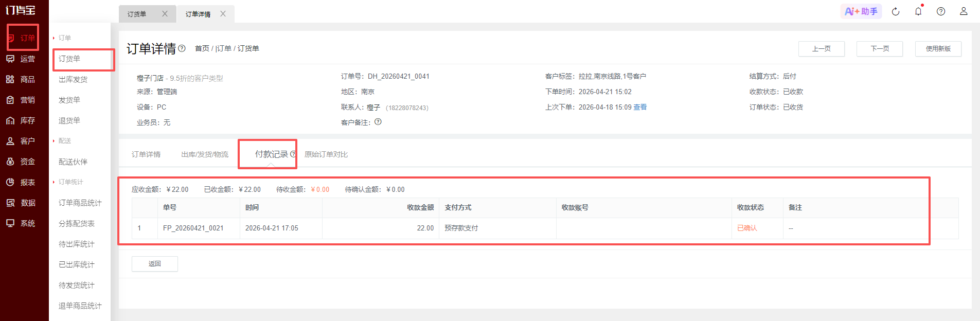Open the 库存 inventory section
980x321 pixels.
21,120
